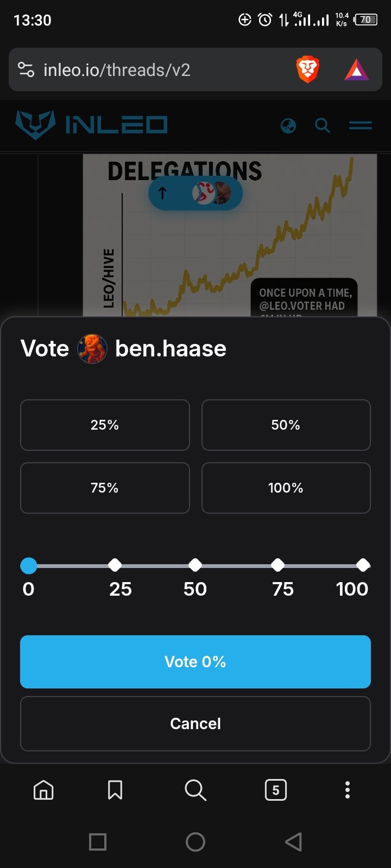Open the three-dot browser menu
This screenshot has height=868, width=391.
pyautogui.click(x=348, y=790)
